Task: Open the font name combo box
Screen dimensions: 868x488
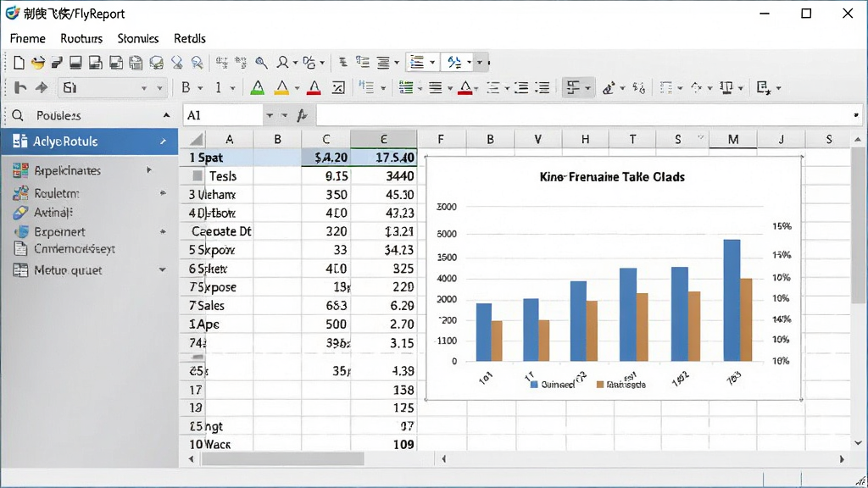Action: (113, 87)
